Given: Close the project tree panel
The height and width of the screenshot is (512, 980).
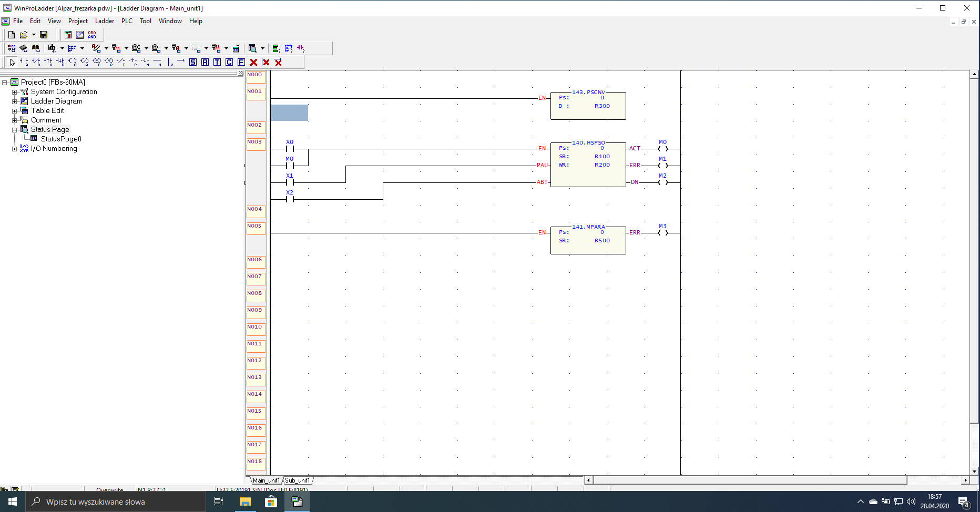Looking at the screenshot, I should [x=241, y=73].
